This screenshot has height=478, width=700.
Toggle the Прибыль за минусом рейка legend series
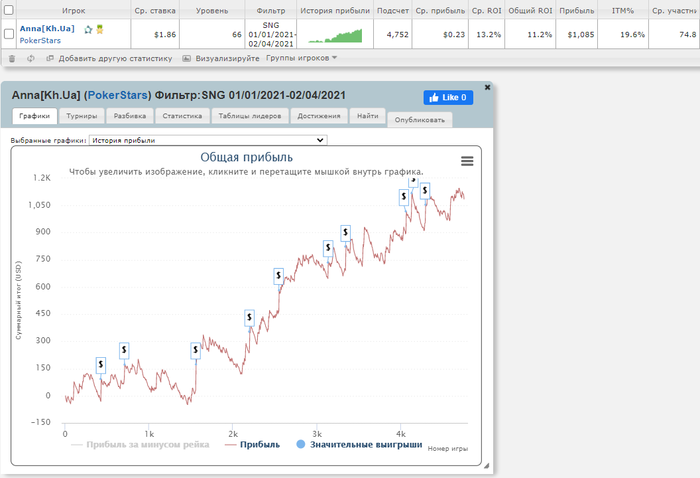tap(140, 445)
